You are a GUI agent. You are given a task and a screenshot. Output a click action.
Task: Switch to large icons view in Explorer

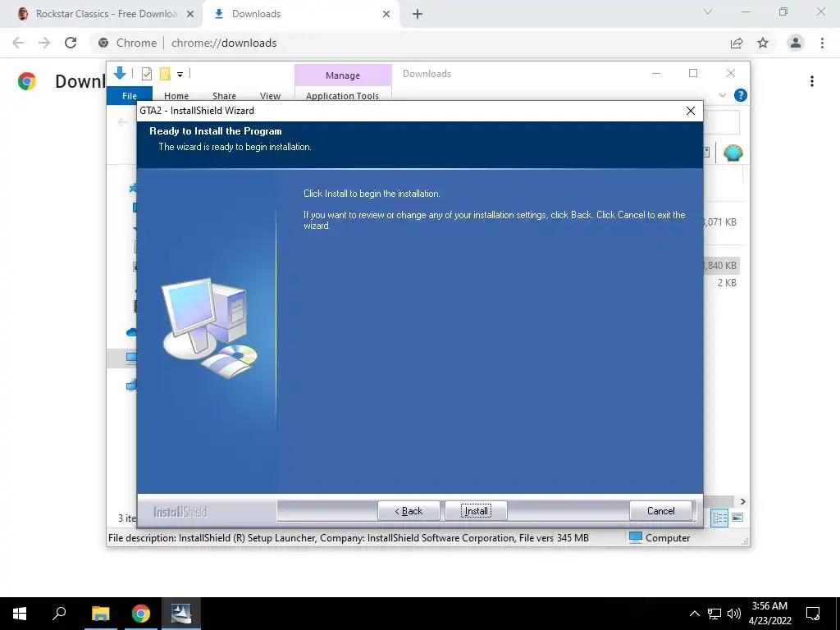[737, 518]
